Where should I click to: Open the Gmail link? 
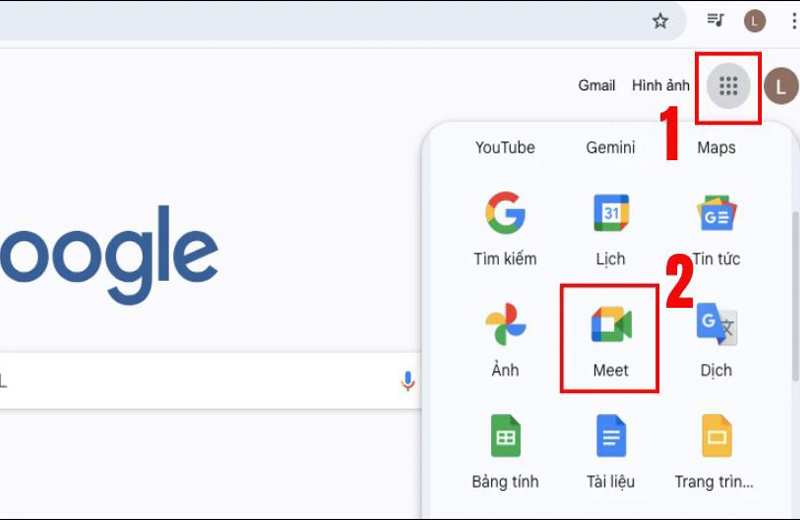tap(596, 85)
